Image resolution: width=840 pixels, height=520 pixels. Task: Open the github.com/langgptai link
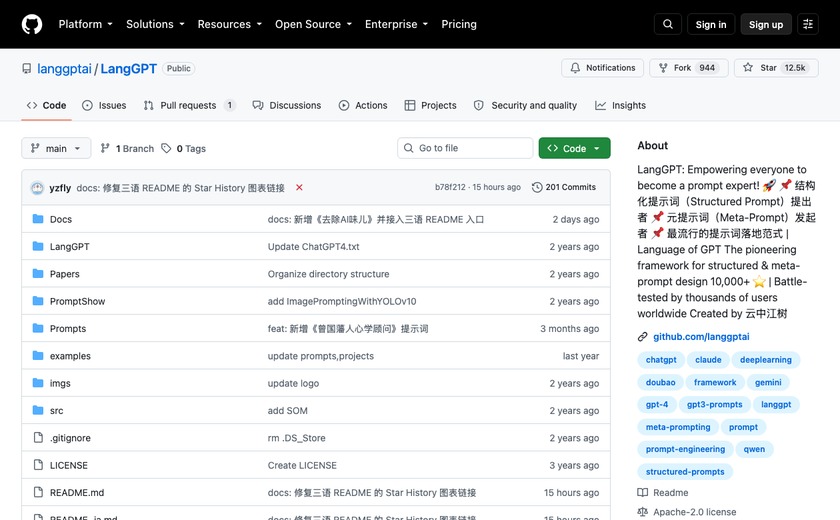[701, 337]
